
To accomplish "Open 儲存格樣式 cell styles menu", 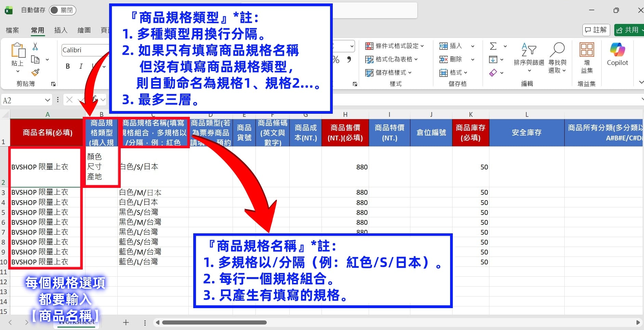I will [389, 72].
